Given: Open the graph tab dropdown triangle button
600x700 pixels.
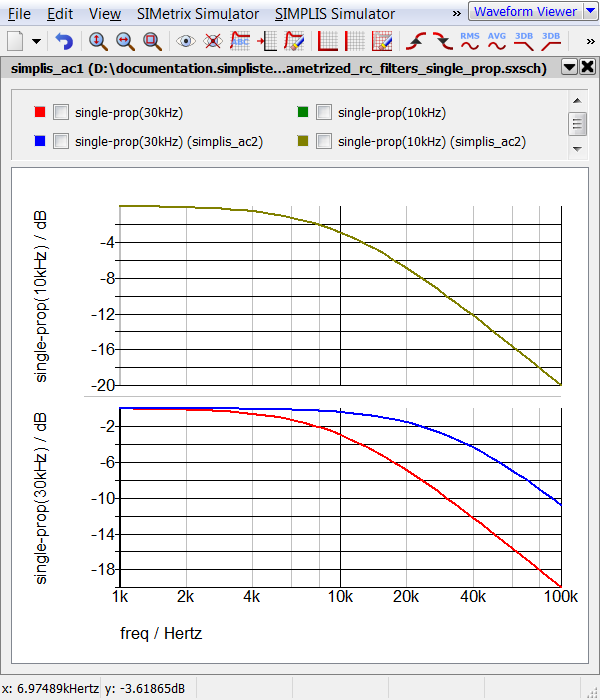Looking at the screenshot, I should [568, 68].
